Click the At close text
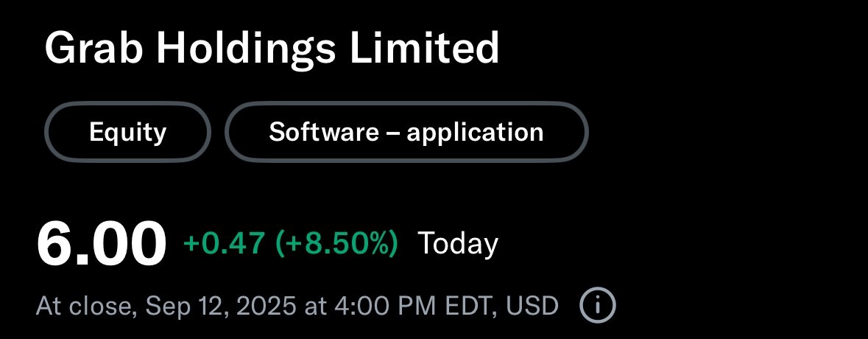 (86, 306)
